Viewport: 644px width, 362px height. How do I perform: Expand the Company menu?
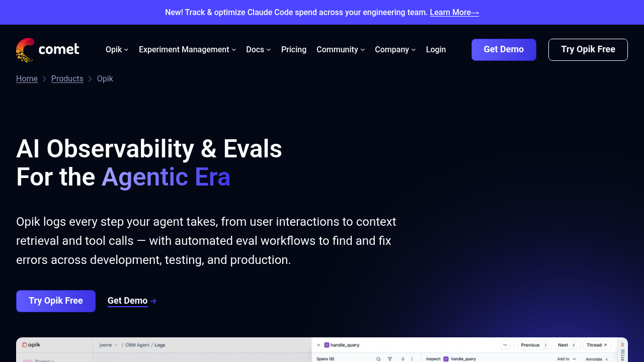point(395,49)
